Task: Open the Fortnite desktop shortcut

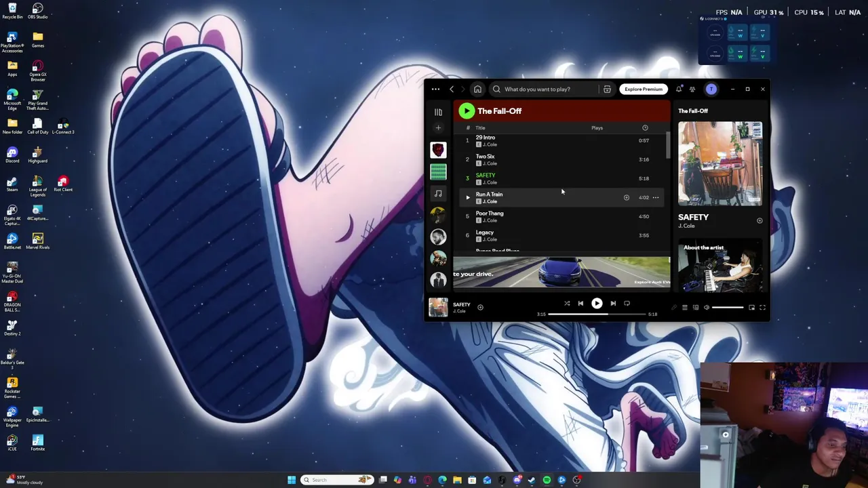Action: (38, 443)
